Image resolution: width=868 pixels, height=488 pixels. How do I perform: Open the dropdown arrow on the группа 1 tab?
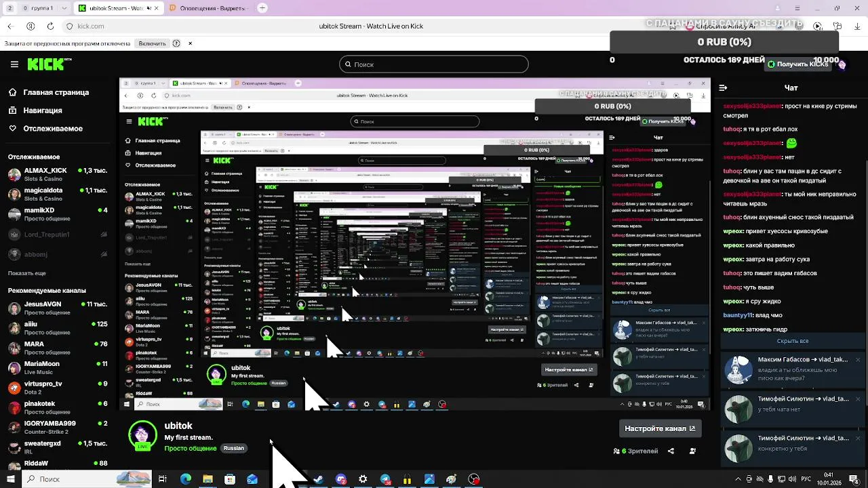tap(66, 8)
